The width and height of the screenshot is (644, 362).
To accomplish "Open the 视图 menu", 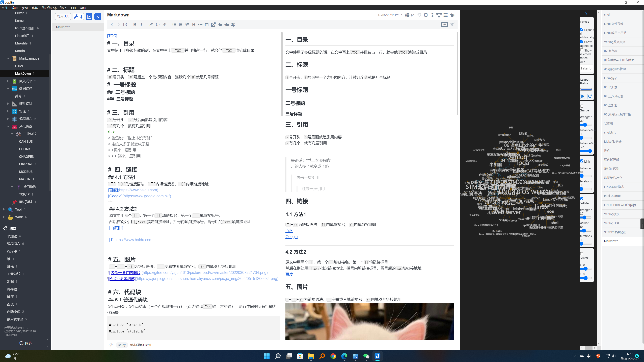I will (24, 8).
